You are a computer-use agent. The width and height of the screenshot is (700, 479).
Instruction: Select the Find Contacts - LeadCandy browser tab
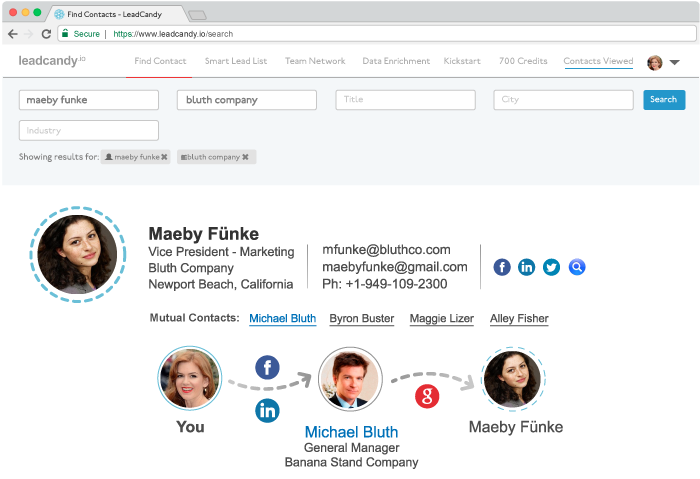tap(115, 14)
